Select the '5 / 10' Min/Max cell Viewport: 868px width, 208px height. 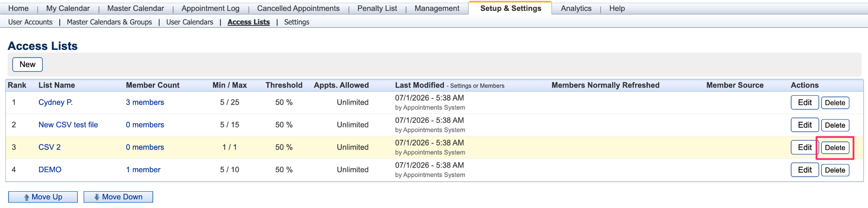[x=230, y=169]
